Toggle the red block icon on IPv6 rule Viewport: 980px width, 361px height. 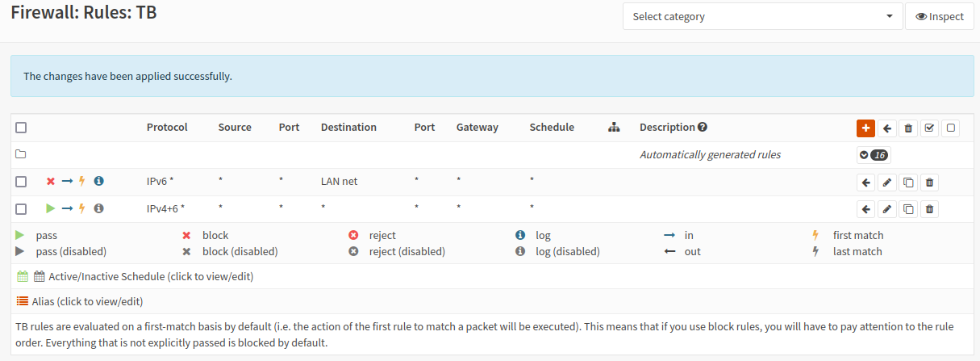(x=51, y=182)
